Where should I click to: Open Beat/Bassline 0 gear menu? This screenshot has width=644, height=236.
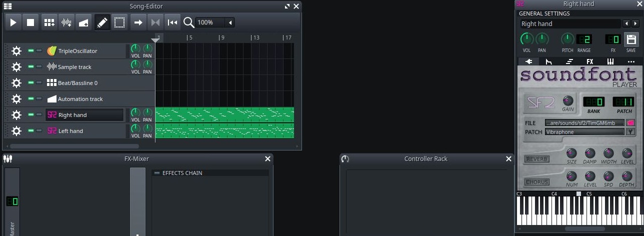click(x=16, y=83)
